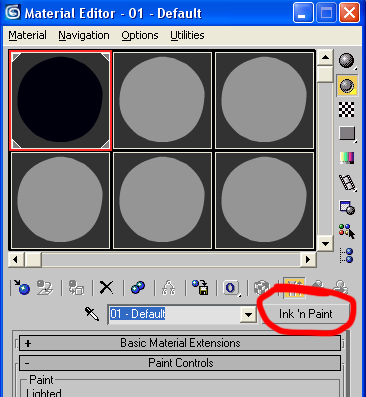
Task: Expand the Basic Material Extensions rollout
Action: (180, 343)
